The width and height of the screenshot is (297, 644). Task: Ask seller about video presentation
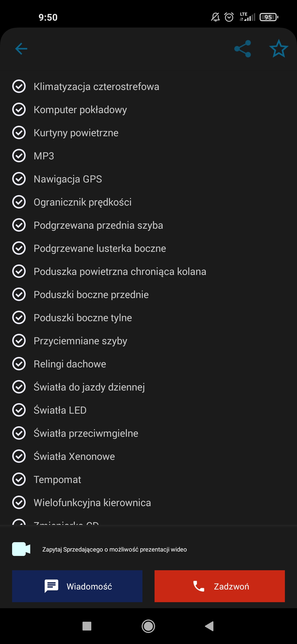(x=114, y=549)
